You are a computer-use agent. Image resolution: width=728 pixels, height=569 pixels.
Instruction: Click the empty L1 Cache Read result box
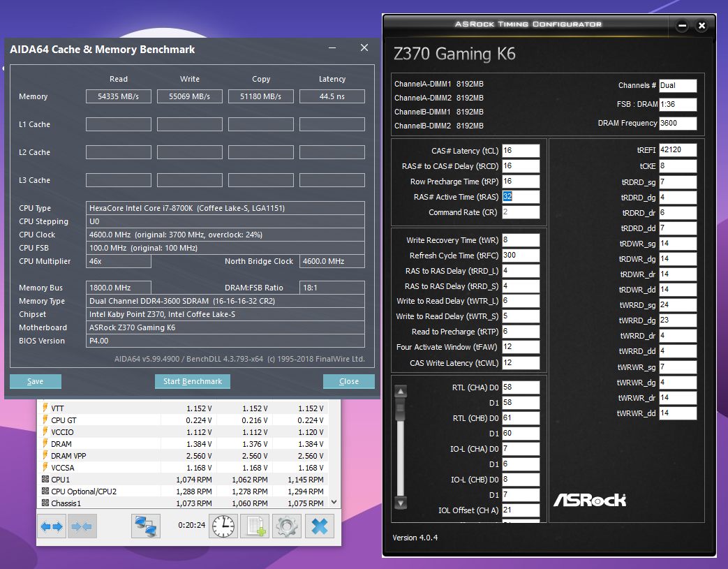(x=119, y=124)
